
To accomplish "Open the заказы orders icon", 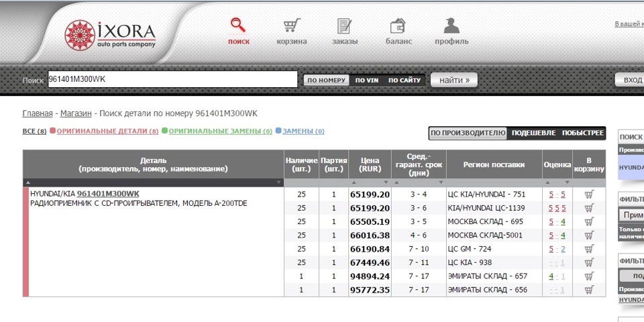I will [345, 26].
